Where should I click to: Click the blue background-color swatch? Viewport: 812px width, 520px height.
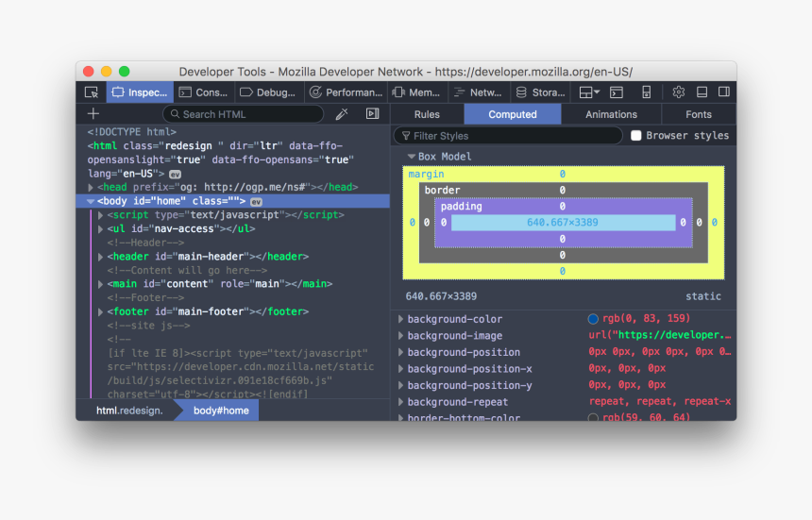[x=593, y=319]
